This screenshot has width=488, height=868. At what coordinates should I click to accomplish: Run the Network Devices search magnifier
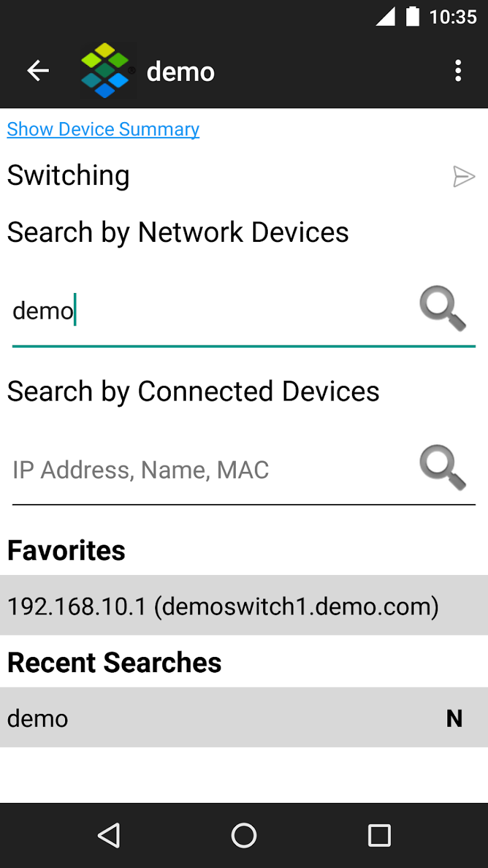point(443,310)
